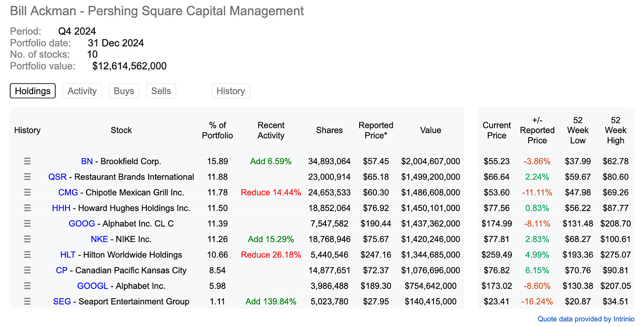Click the 'Add 139.84%' activity cell

point(271,301)
